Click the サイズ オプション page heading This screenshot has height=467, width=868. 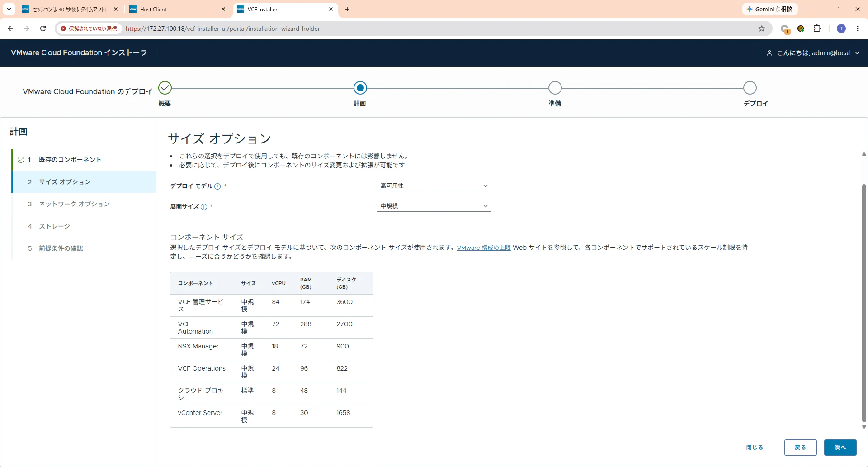(220, 138)
